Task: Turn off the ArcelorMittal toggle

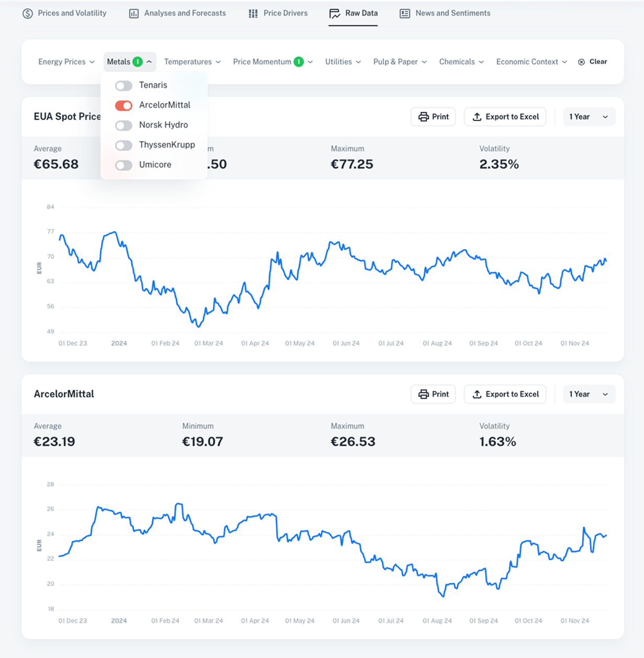Action: tap(124, 105)
